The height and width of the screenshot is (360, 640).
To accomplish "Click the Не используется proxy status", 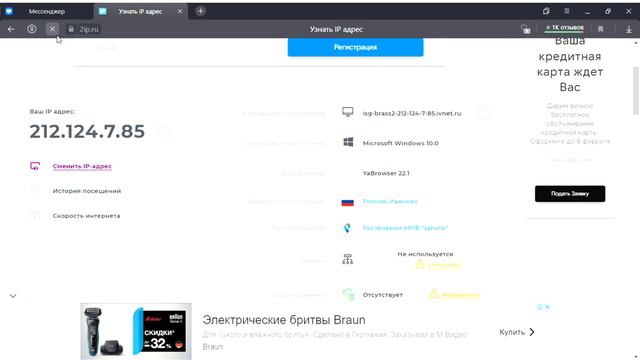I will click(x=425, y=254).
